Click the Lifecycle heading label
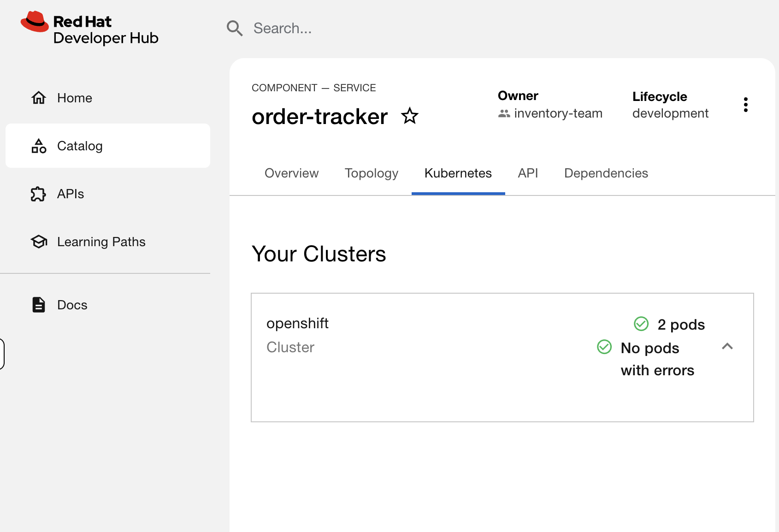 660,97
